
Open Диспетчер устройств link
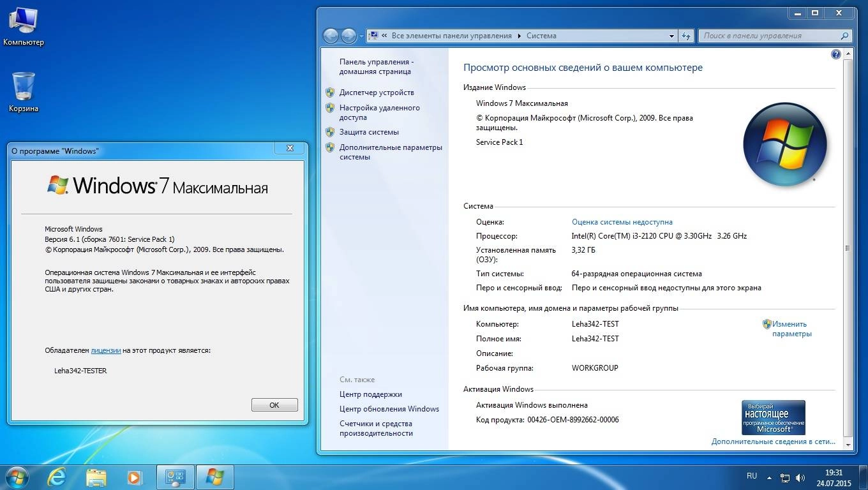click(377, 93)
